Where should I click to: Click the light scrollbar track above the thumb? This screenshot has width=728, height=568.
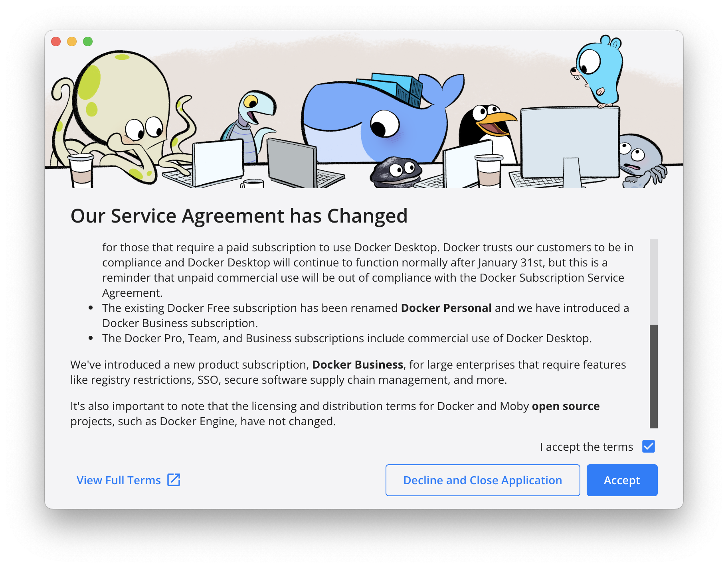tap(653, 282)
